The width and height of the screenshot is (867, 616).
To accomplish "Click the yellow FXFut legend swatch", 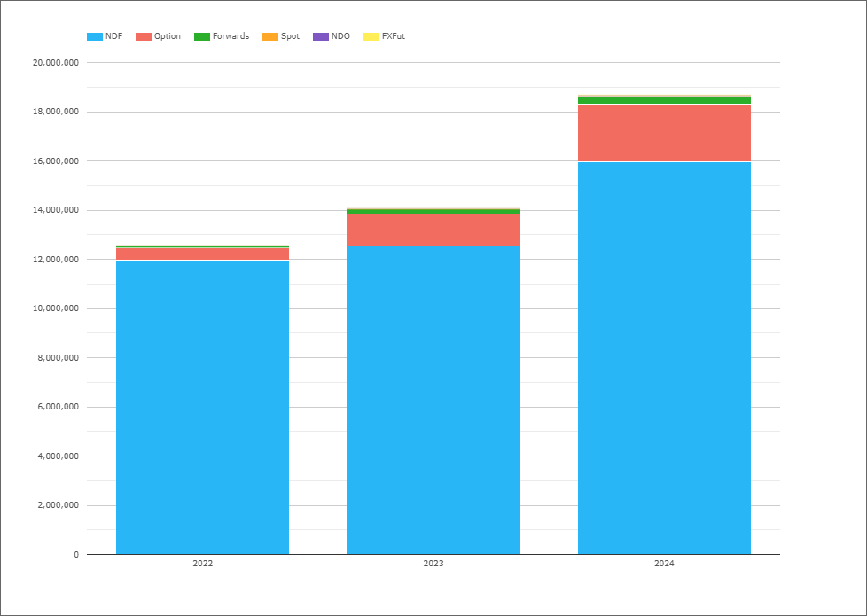I will click(371, 36).
